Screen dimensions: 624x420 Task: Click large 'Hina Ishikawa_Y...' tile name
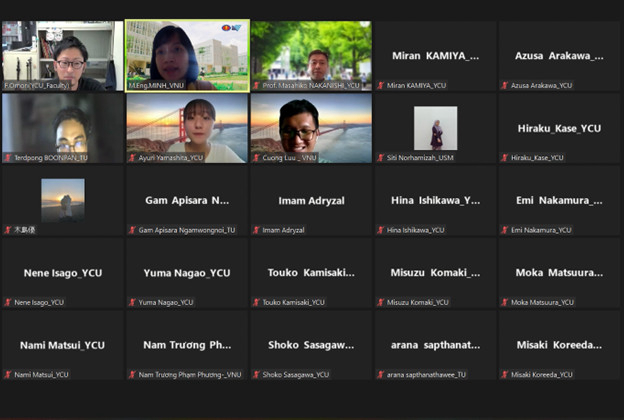point(435,200)
